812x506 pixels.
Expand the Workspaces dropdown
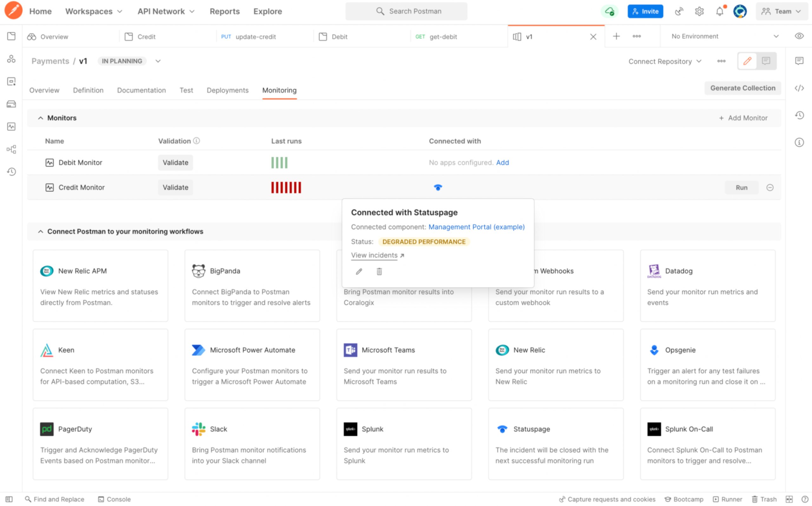94,11
